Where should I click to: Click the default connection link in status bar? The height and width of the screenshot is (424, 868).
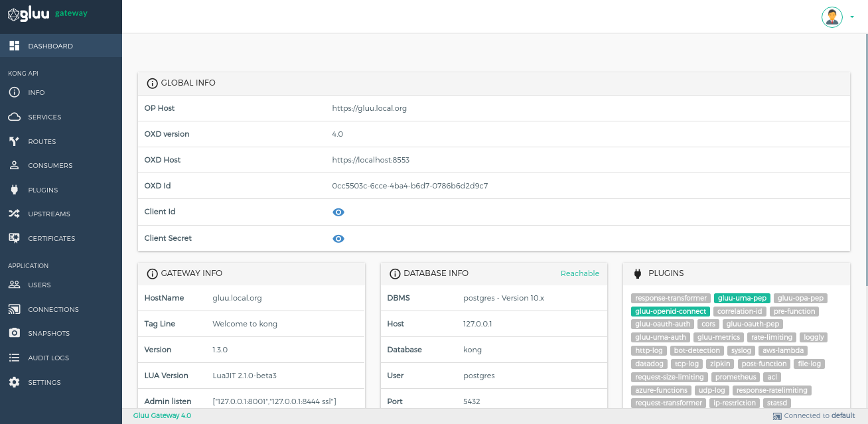point(843,416)
